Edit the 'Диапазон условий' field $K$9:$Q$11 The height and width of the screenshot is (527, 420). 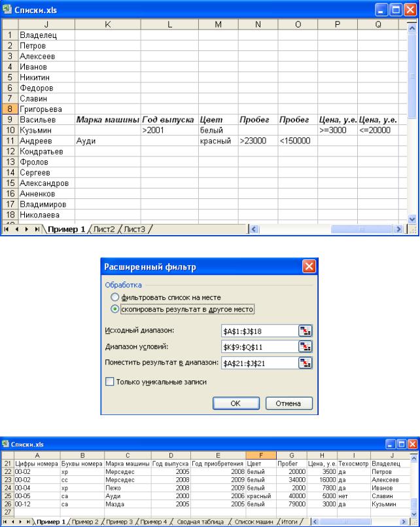[260, 346]
